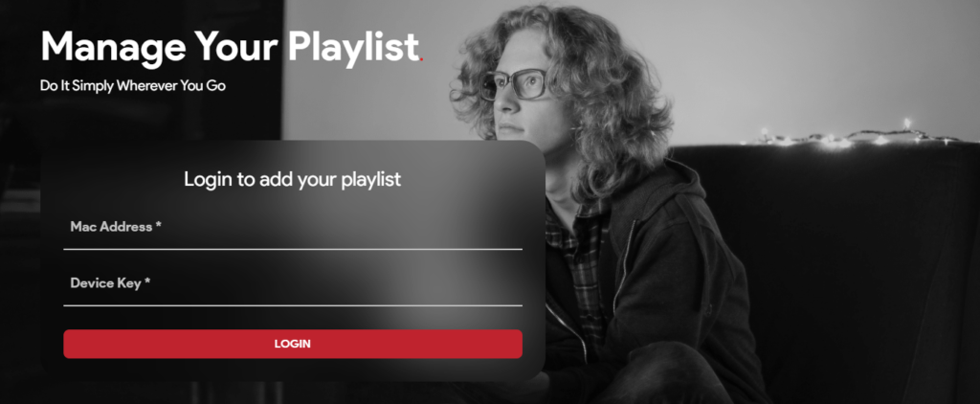Viewport: 980px width, 404px height.
Task: Click the Mac Address label text
Action: (x=111, y=226)
